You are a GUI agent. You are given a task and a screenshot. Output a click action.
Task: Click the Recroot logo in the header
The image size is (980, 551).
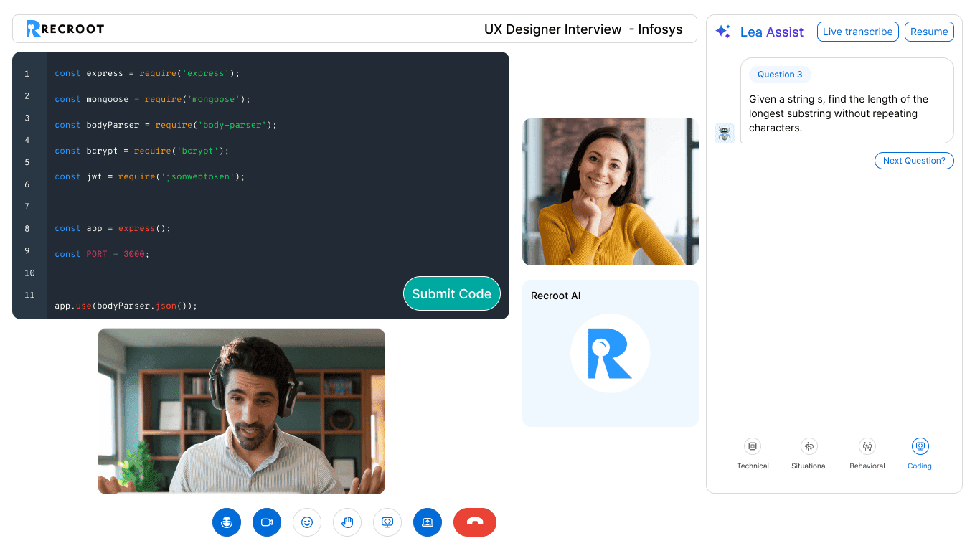tap(65, 29)
